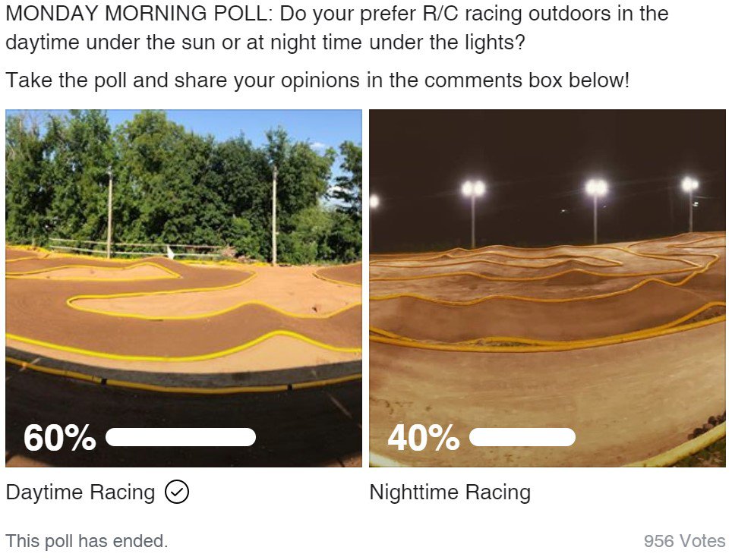732x560 pixels.
Task: Click the "Take the poll and share" line
Action: 317,80
